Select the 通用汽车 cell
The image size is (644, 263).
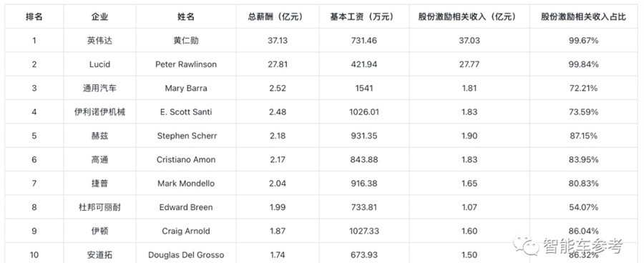click(x=99, y=88)
